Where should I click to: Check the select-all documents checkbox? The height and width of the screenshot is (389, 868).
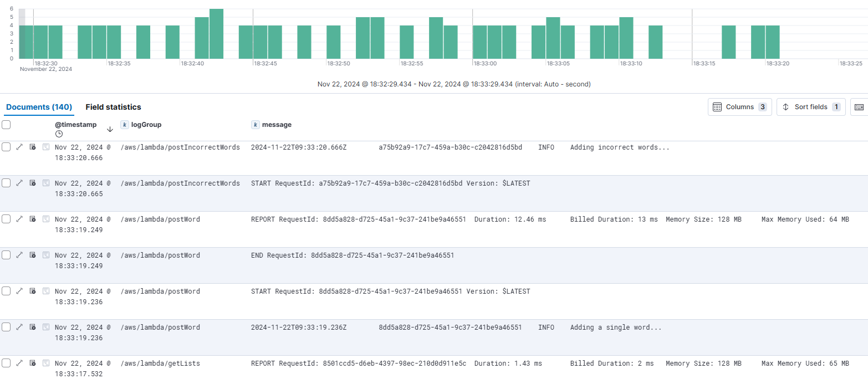6,125
